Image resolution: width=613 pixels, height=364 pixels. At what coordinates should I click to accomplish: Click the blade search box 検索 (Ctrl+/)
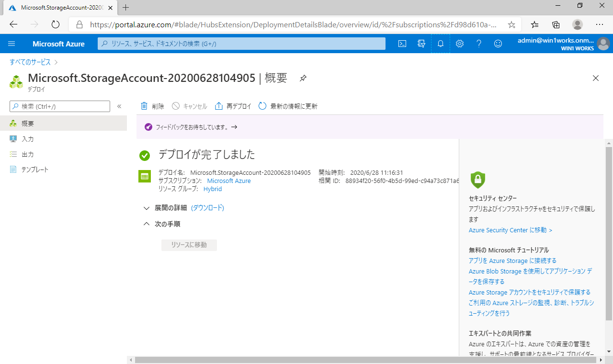(60, 106)
